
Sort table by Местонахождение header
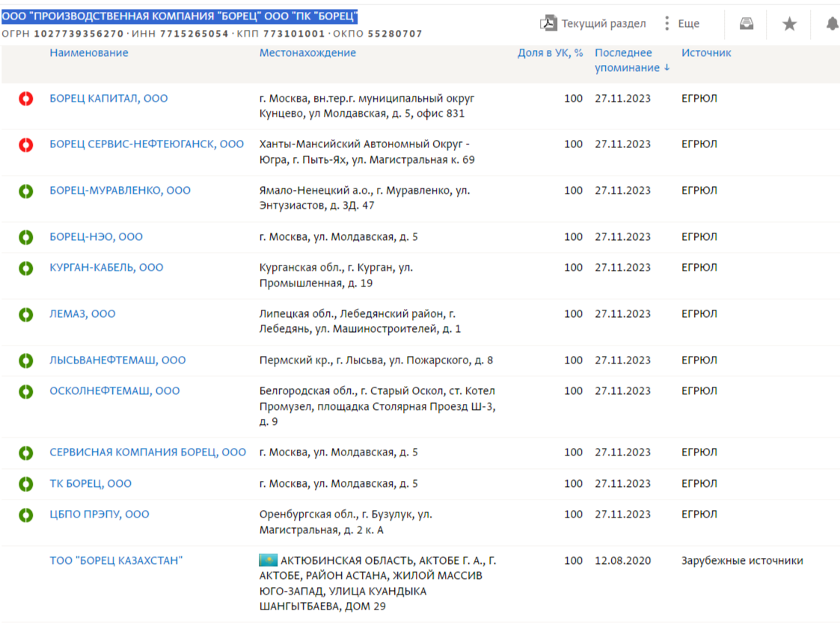[307, 53]
